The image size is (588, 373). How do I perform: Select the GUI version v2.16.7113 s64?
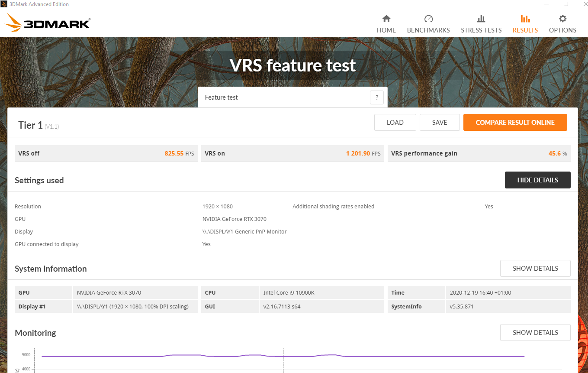pos(282,307)
